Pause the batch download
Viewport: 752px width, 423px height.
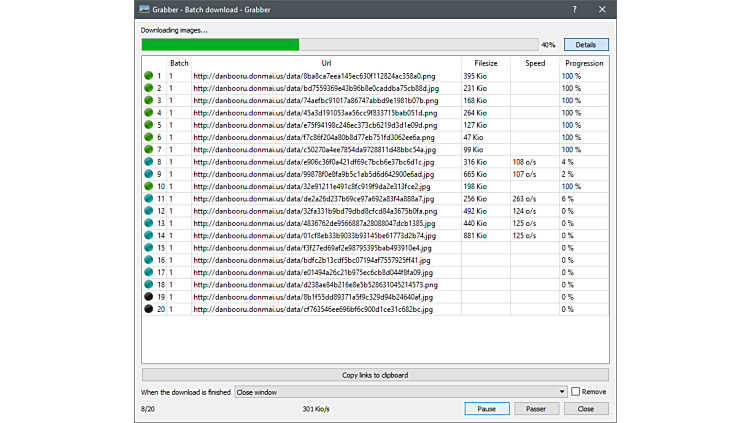[486, 409]
